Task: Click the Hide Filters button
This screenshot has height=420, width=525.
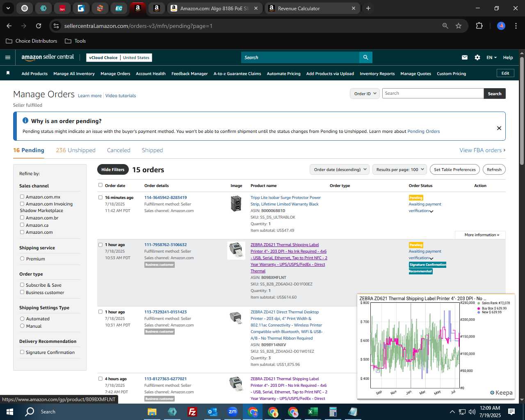Action: pyautogui.click(x=113, y=169)
